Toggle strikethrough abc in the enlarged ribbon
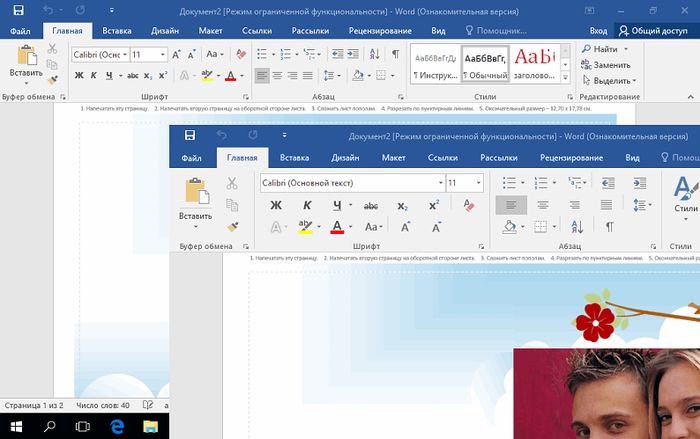 point(370,206)
